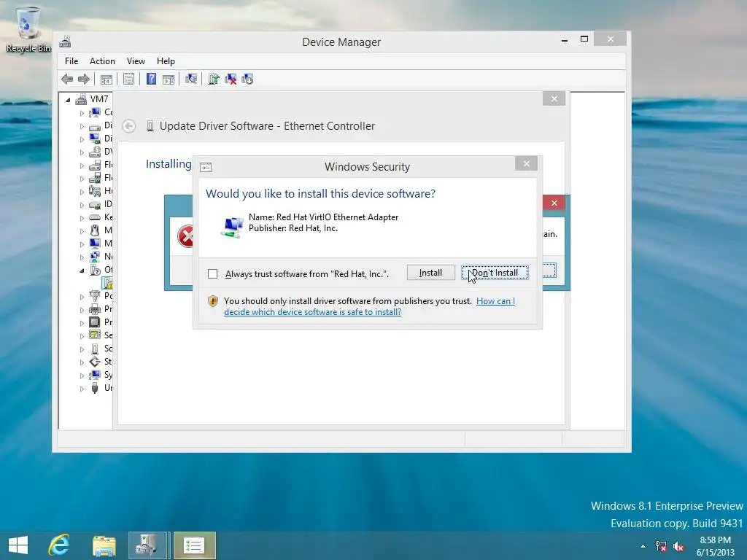The height and width of the screenshot is (560, 747).
Task: Expand the IDE controllers (ID) node
Action: (82, 205)
